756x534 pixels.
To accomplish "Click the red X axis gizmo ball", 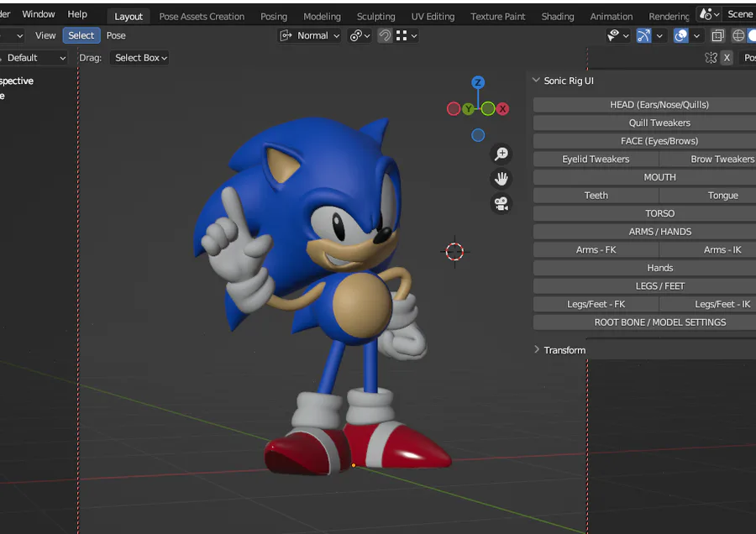I will tap(502, 109).
